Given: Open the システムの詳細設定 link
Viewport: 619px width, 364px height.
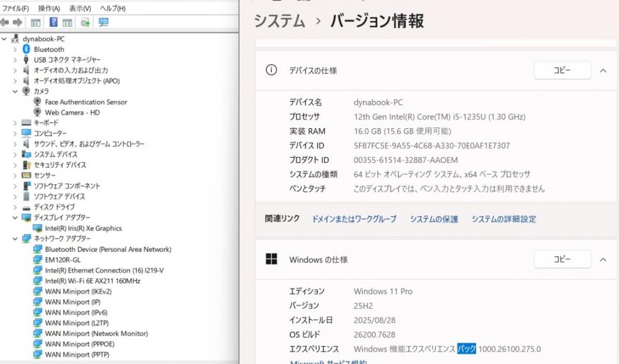Looking at the screenshot, I should pyautogui.click(x=504, y=219).
